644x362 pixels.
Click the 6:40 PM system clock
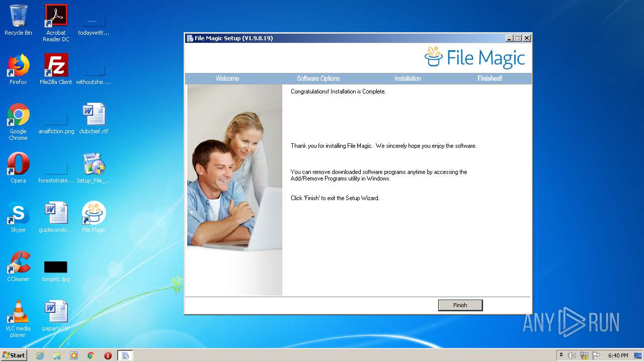[x=618, y=355]
